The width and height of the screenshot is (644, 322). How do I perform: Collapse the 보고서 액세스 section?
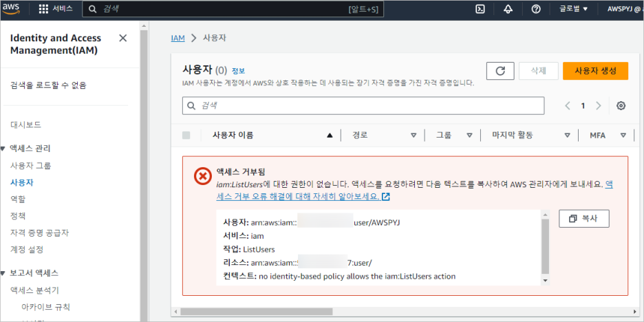click(3, 273)
